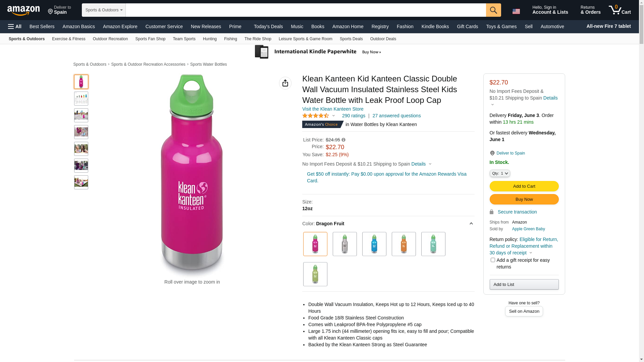Open the All hamburger menu
The height and width of the screenshot is (362, 644).
[15, 26]
